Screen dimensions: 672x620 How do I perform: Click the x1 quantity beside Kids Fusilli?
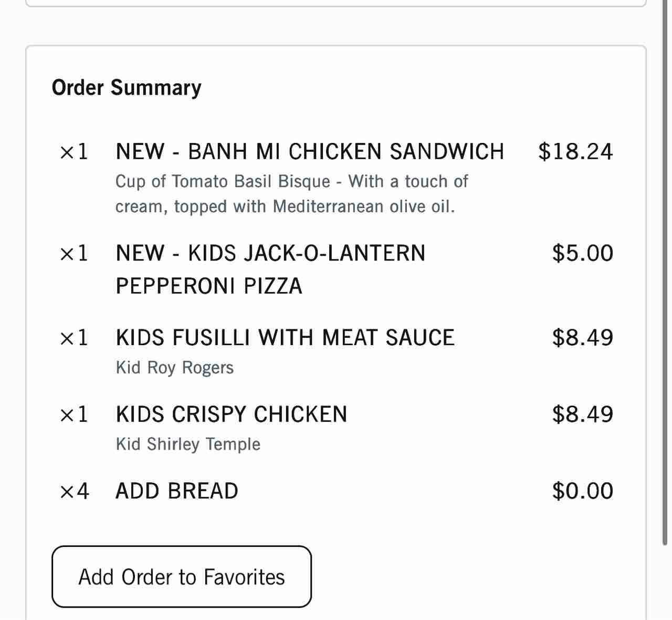point(75,337)
